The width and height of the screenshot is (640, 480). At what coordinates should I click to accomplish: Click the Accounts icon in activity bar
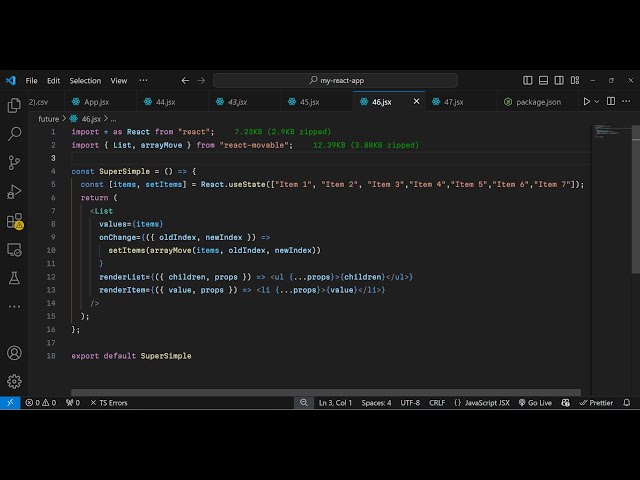tap(14, 353)
